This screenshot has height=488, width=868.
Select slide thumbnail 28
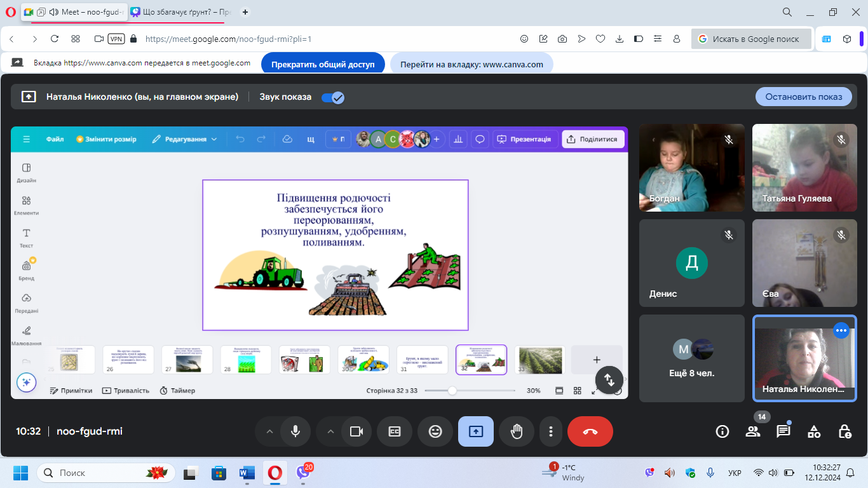coord(246,360)
